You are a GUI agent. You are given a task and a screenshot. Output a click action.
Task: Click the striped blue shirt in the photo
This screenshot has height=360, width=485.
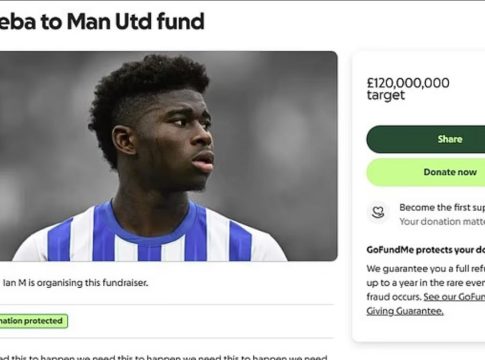150,238
